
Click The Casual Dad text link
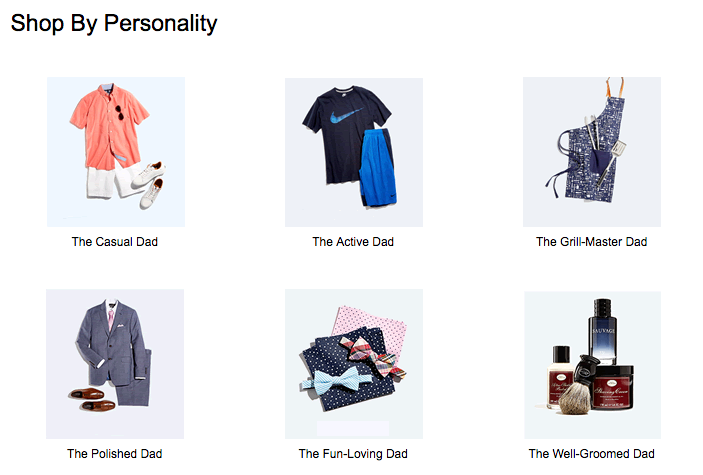pyautogui.click(x=115, y=242)
